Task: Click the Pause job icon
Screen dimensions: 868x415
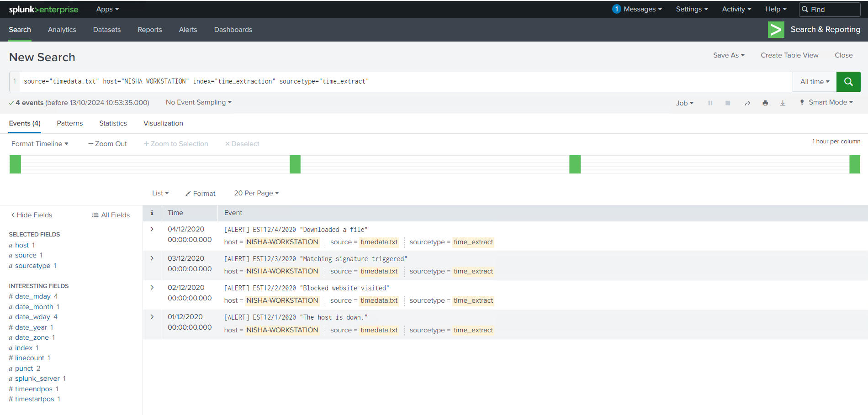Action: [x=710, y=103]
